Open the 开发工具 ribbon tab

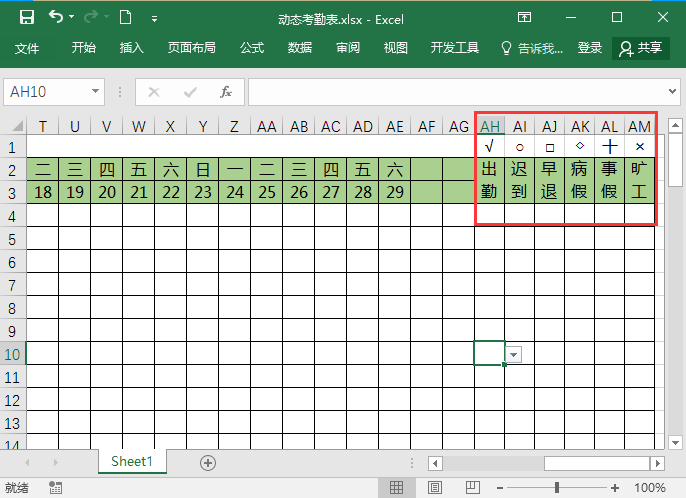[x=454, y=48]
